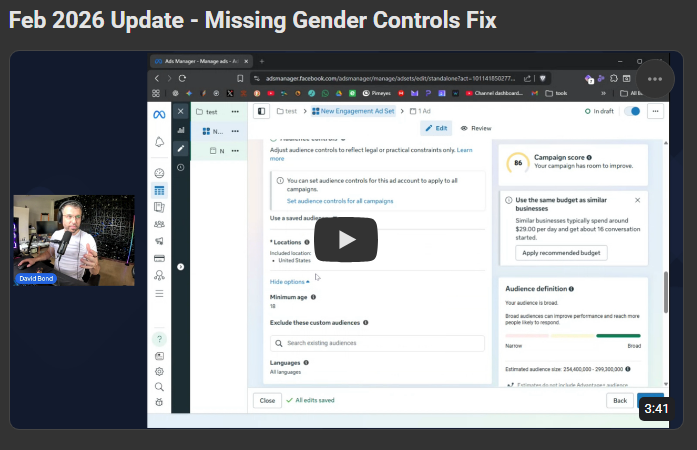Screen dimensions: 697x450
Task: Open the All tools hamburger icon
Action: 159,293
